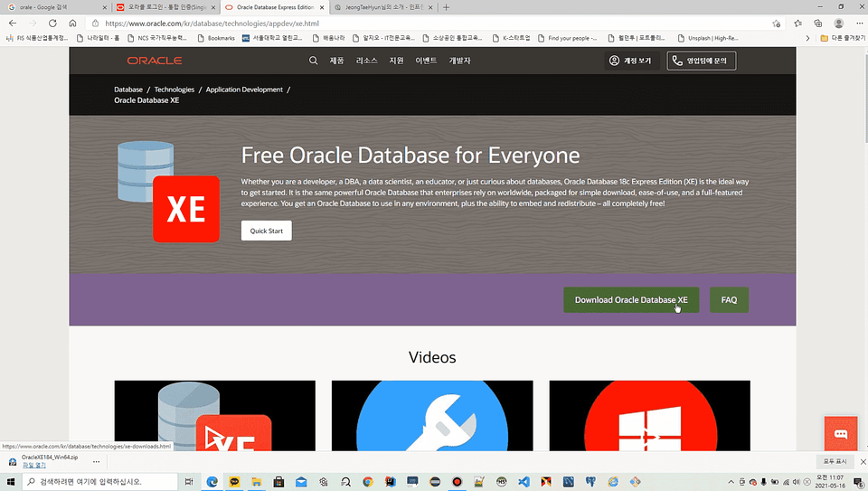
Task: Play the XE database video thumbnail
Action: click(215, 416)
